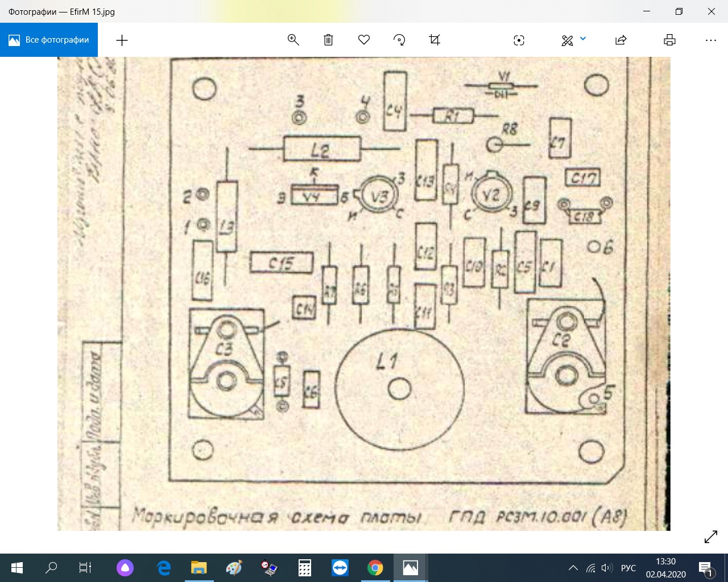Add photo to favorites with heart icon
Viewport: 728px width, 582px height.
(364, 40)
